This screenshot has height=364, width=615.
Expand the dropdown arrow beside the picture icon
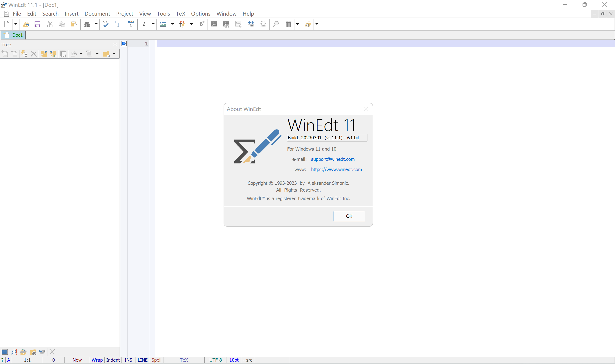[x=172, y=24]
